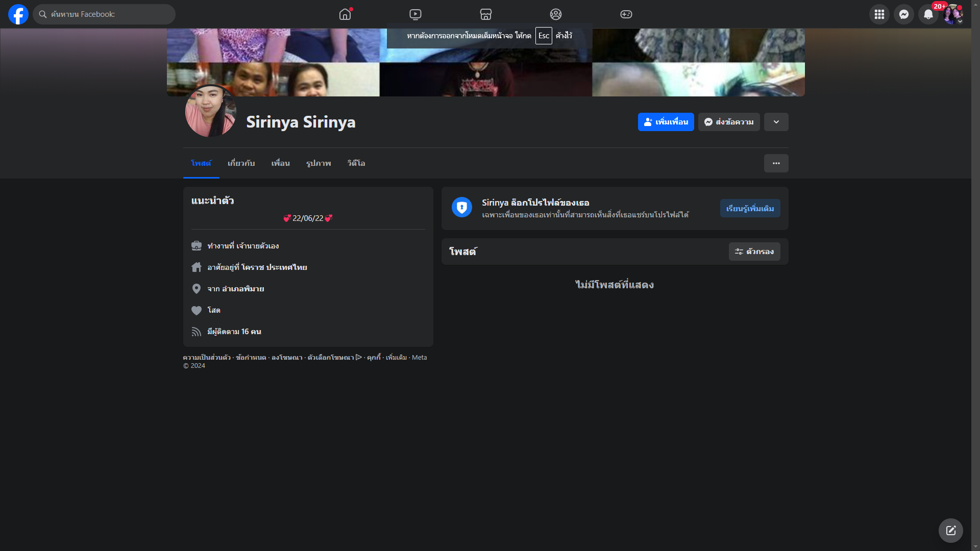The image size is (980, 551).
Task: Open account menu via profile avatar
Action: pyautogui.click(x=952, y=14)
